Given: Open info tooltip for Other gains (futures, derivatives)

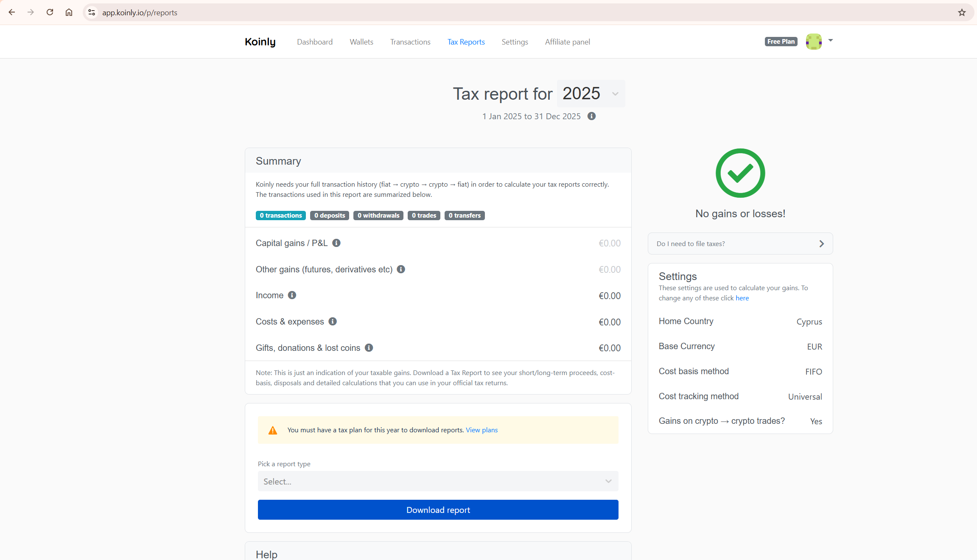Looking at the screenshot, I should (x=401, y=269).
